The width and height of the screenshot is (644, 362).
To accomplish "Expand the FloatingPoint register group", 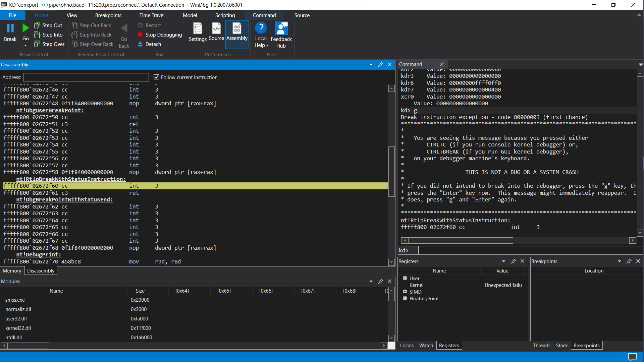I will pyautogui.click(x=405, y=298).
